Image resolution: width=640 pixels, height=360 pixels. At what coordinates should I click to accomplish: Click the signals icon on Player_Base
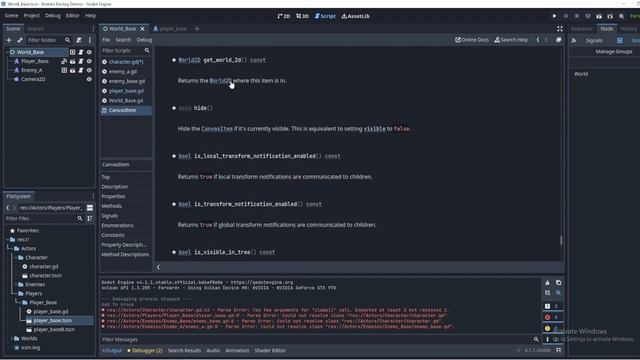64,61
